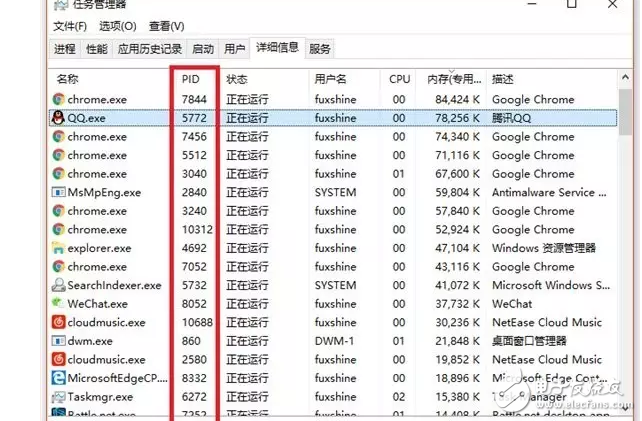642x421 pixels.
Task: Click the memory value 37,732 K
Action: point(457,303)
